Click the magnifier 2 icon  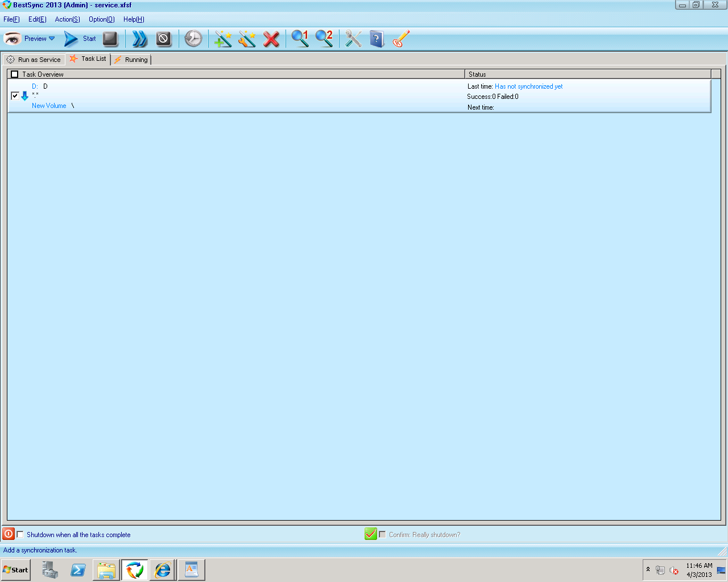pyautogui.click(x=324, y=39)
